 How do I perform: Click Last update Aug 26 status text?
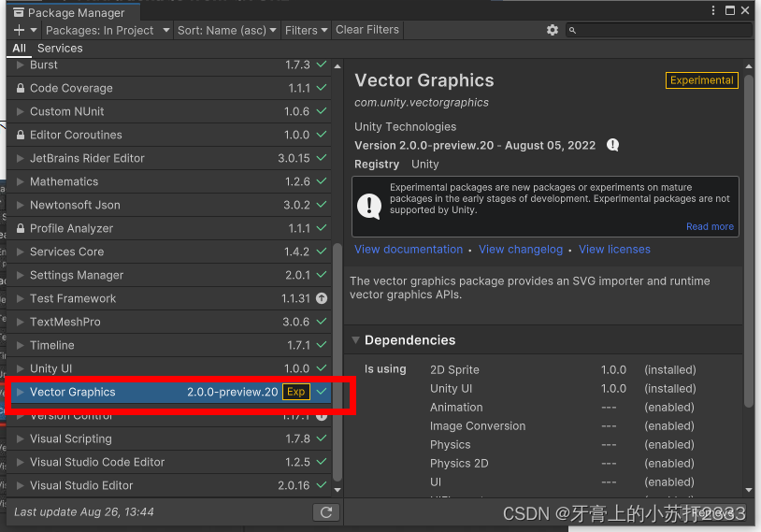83,512
